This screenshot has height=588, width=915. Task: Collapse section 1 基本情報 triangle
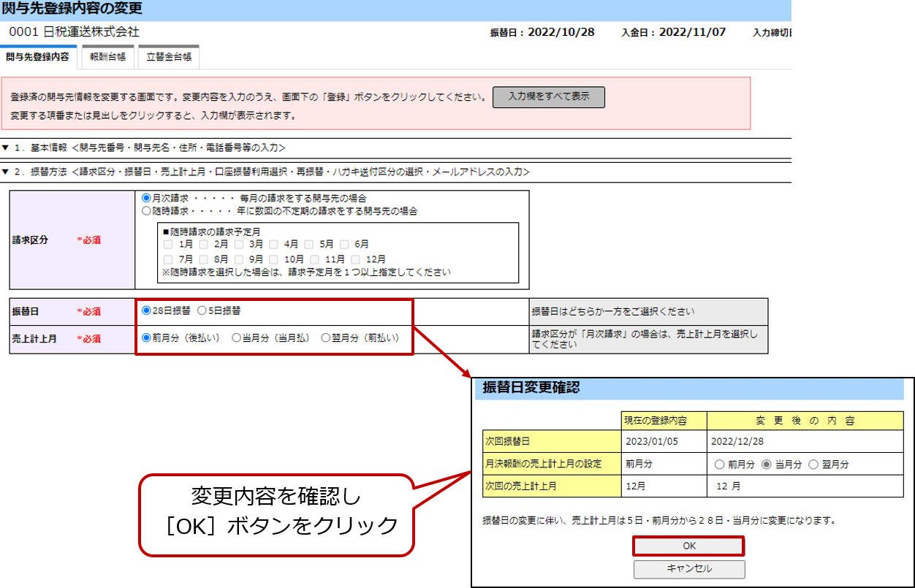[6, 148]
